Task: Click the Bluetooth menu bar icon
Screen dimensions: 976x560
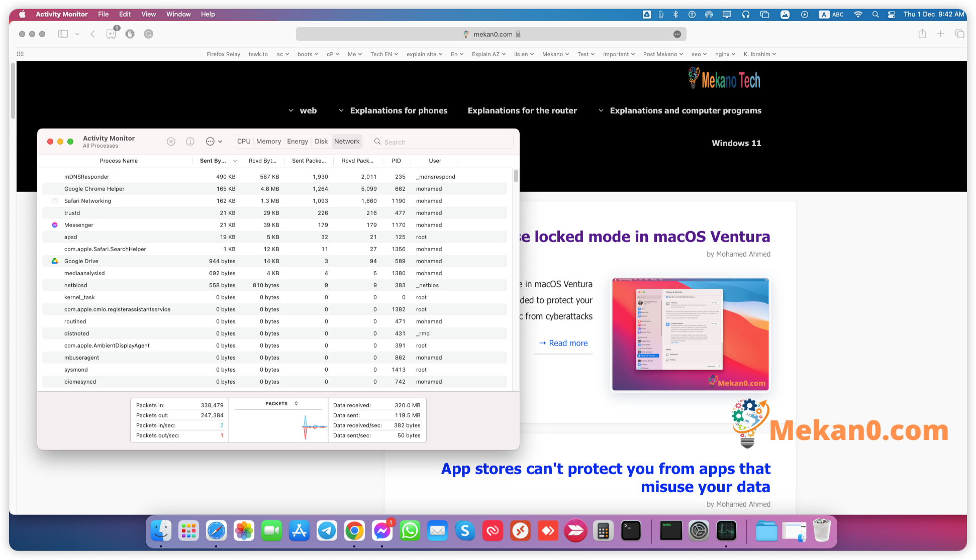Action: (675, 15)
